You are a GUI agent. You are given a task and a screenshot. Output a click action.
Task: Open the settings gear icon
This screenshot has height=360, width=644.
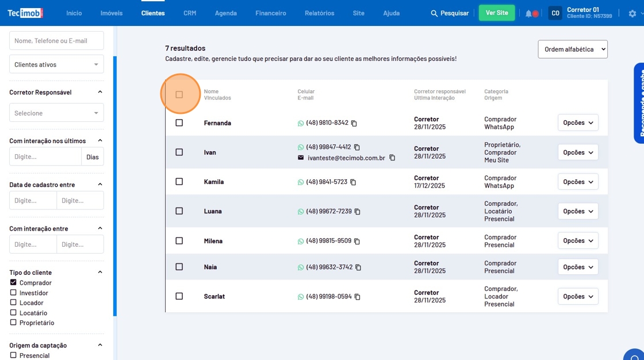[x=632, y=13]
